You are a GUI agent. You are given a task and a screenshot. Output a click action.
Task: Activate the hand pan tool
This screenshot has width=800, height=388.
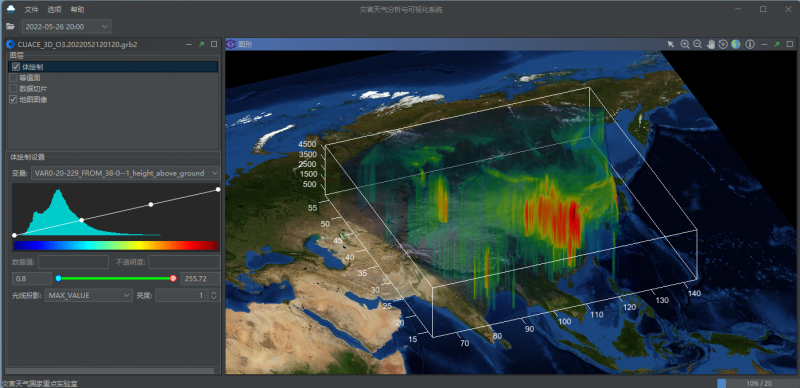coord(711,44)
